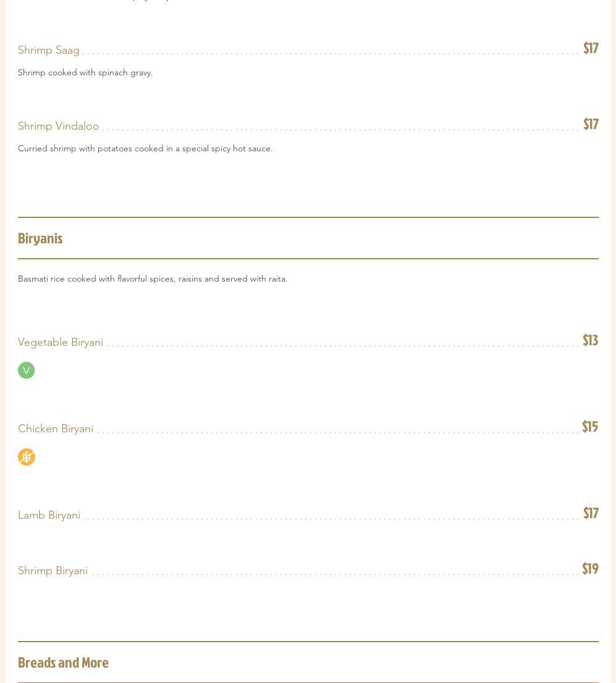Select the Shrimp Vindaloo dish title
This screenshot has height=683, width=616.
coord(59,126)
